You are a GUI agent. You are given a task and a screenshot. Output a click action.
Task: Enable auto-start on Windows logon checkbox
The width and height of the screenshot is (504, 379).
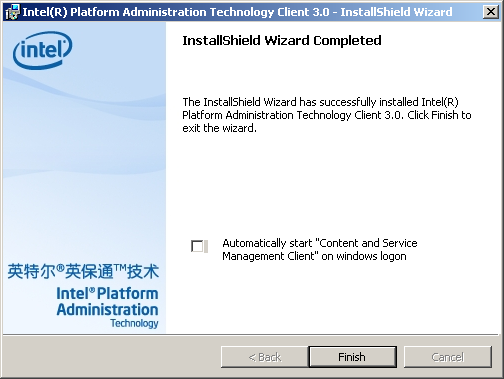click(197, 246)
